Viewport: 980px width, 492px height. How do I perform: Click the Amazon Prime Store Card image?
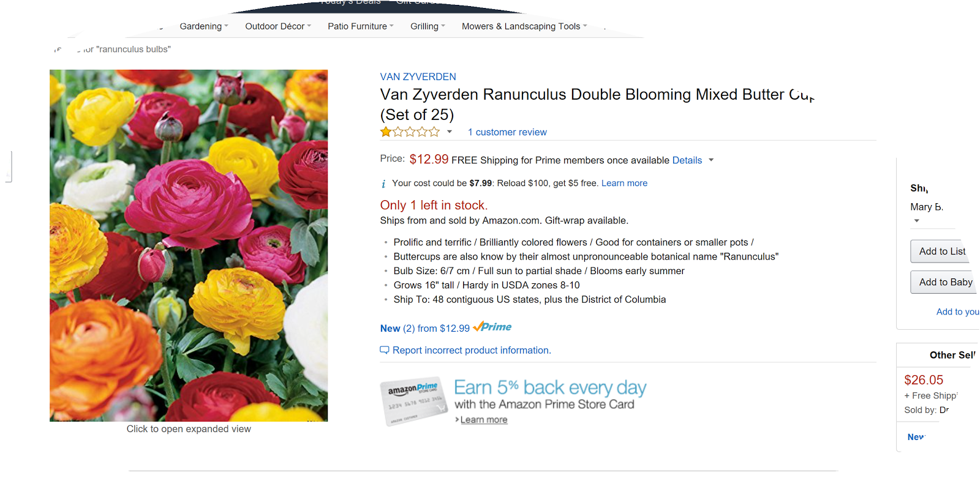pos(414,401)
